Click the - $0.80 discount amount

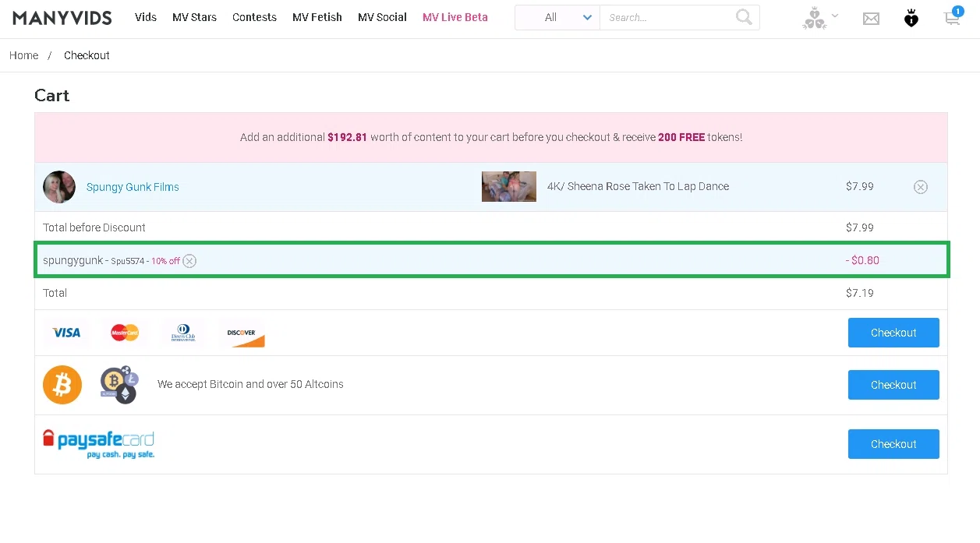(x=862, y=260)
